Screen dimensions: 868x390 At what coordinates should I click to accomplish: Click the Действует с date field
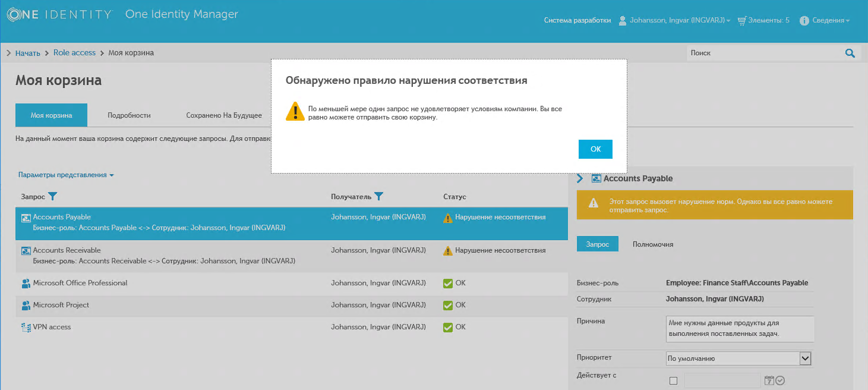[722, 380]
